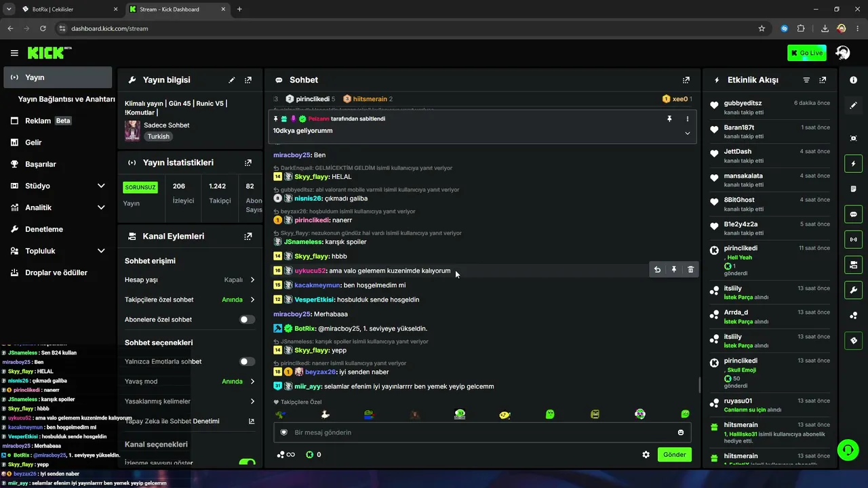Open the hamburger menu beside Kick logo

(14, 53)
